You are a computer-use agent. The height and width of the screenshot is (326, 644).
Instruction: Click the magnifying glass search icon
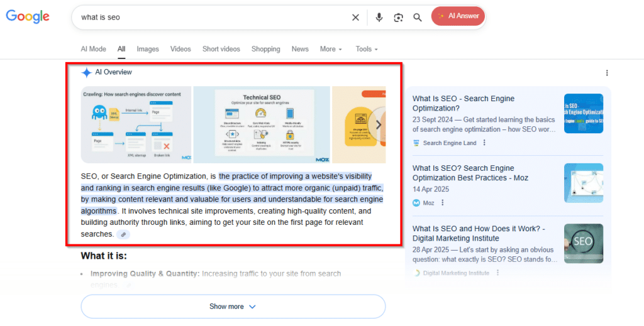418,17
